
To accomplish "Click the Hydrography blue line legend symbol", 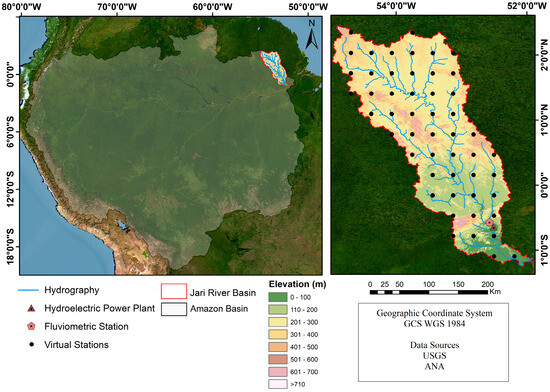I will point(28,290).
